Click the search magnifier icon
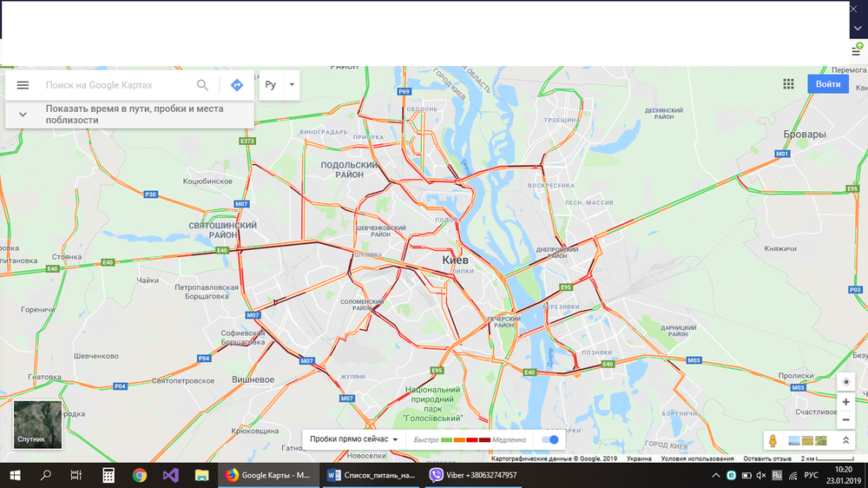The height and width of the screenshot is (488, 868). pos(202,85)
